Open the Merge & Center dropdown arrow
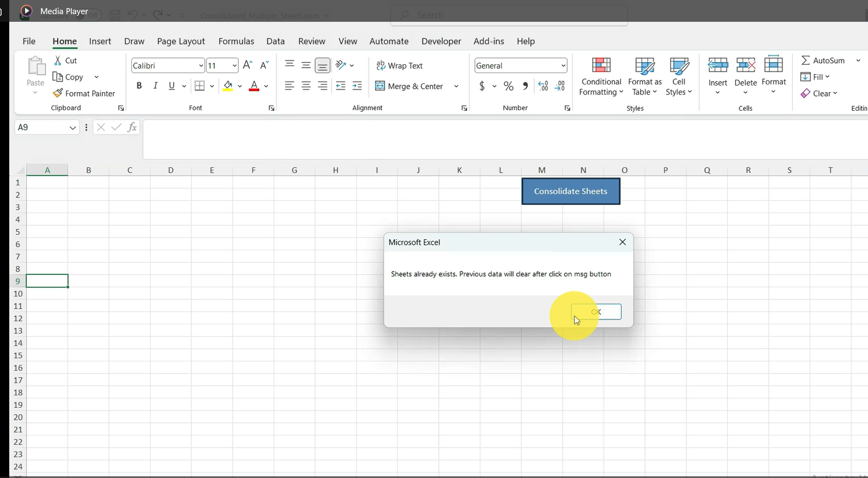This screenshot has height=478, width=868. tap(456, 86)
